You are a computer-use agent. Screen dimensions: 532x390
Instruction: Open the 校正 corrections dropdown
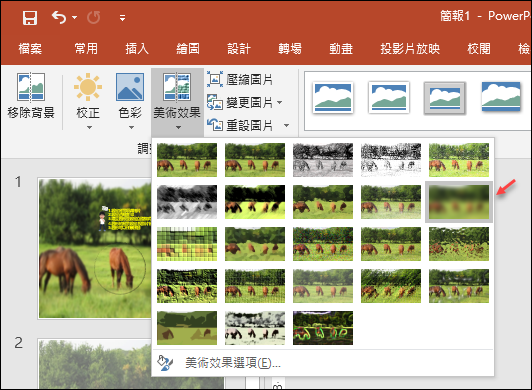88,100
